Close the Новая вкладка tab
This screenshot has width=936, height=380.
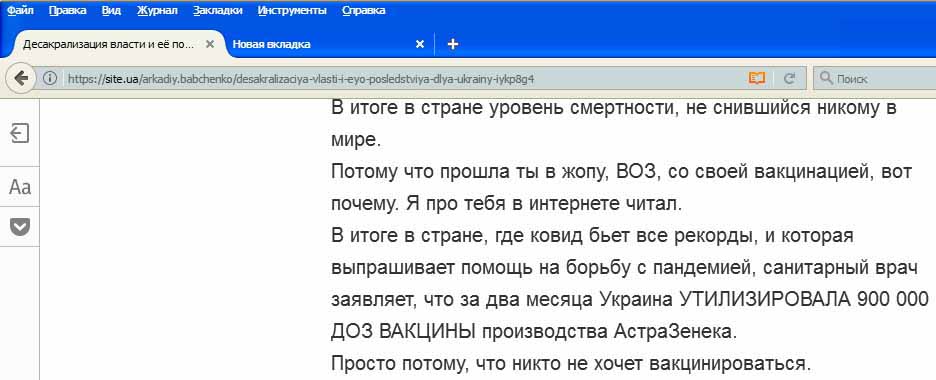pos(420,44)
